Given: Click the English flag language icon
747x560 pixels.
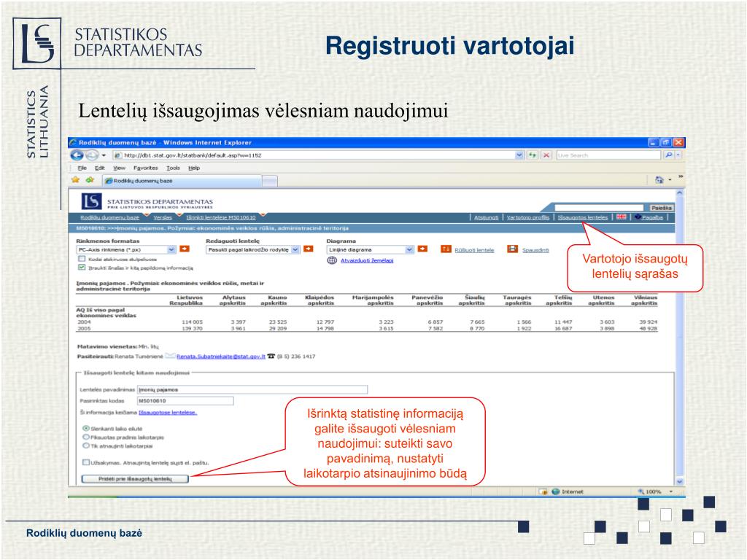Looking at the screenshot, I should coord(622,217).
